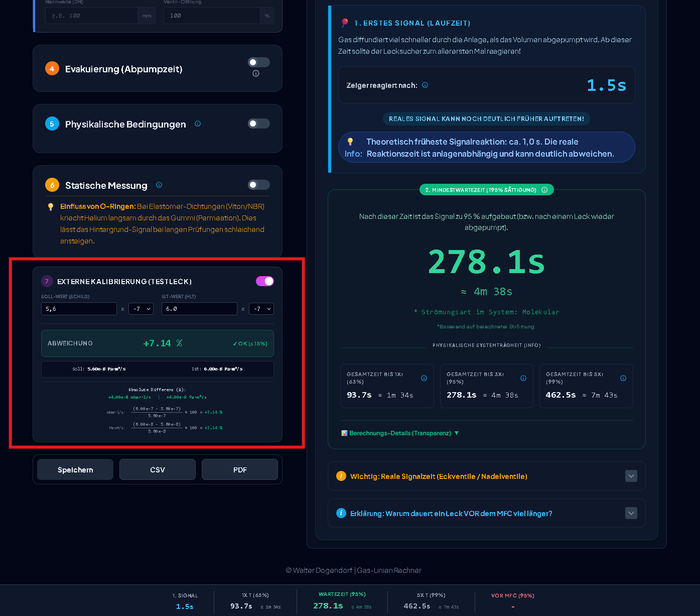
Task: Click chart icon beside Berechnungs-Details
Action: 344,433
